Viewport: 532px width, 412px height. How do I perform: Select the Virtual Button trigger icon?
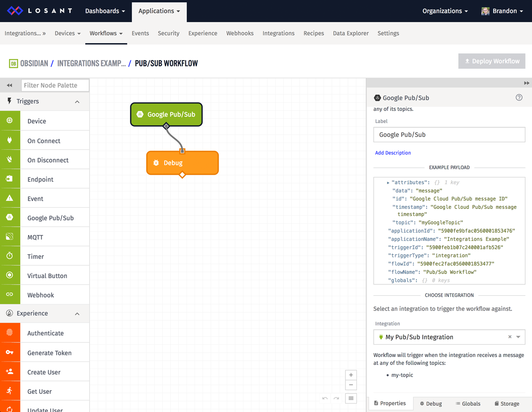[10, 275]
